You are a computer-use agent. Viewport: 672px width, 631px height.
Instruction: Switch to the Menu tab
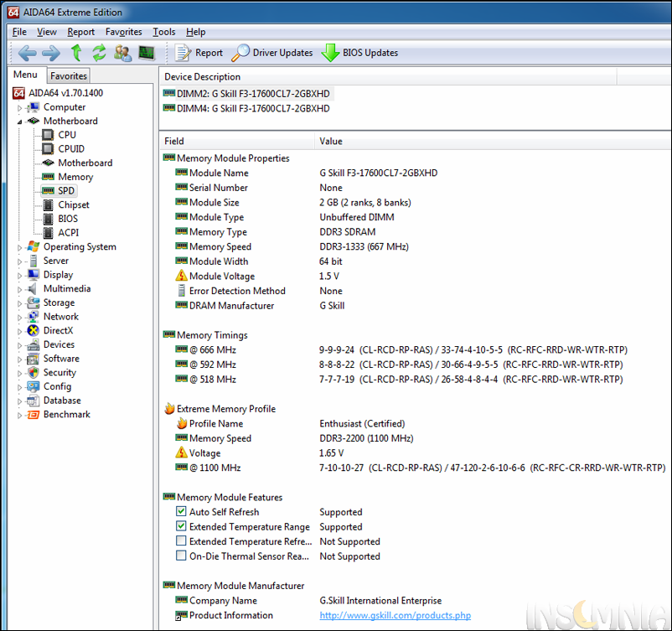click(x=25, y=75)
